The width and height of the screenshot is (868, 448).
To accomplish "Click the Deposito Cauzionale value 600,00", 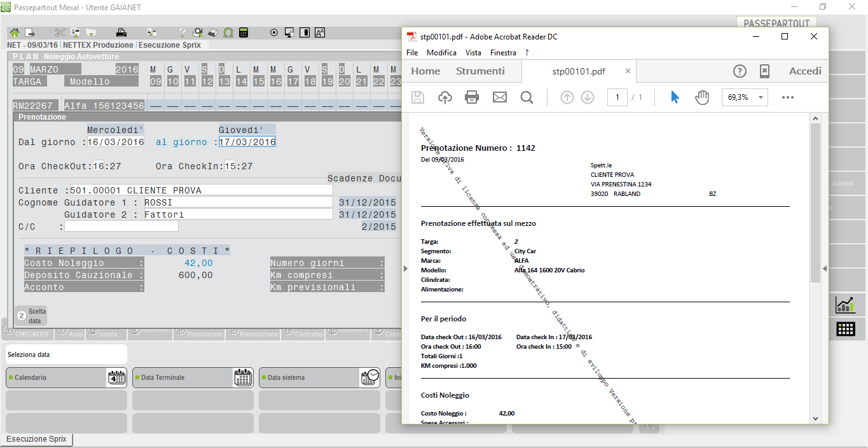I will pos(196,276).
